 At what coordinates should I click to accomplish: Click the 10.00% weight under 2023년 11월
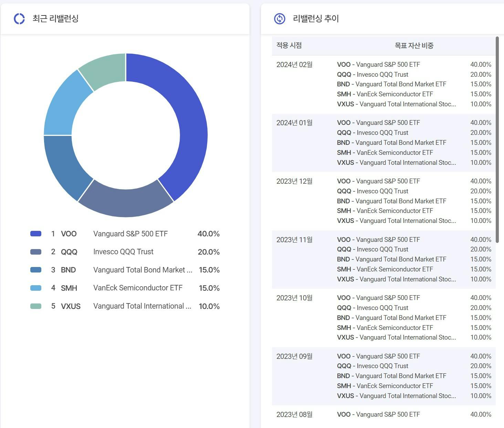pyautogui.click(x=481, y=279)
